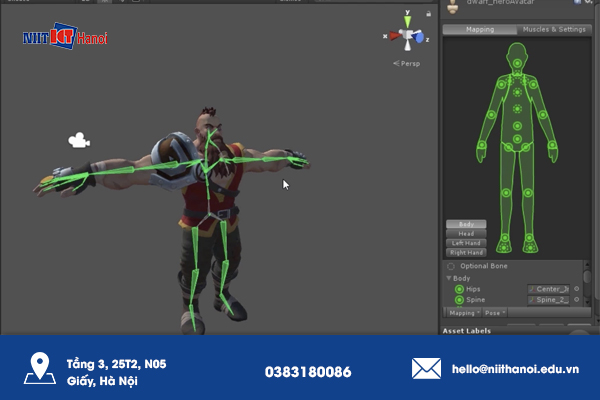The height and width of the screenshot is (400, 600).
Task: Open the Pose dropdown menu
Action: [496, 313]
